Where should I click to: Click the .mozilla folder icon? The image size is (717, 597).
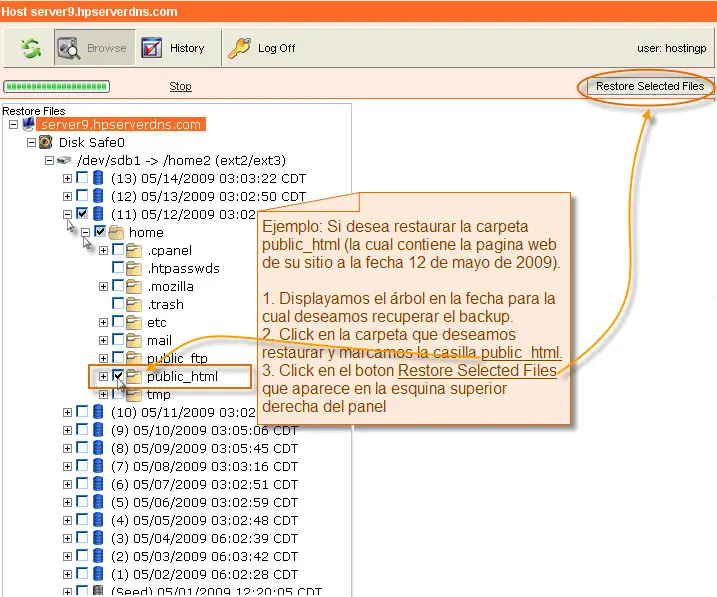click(134, 286)
